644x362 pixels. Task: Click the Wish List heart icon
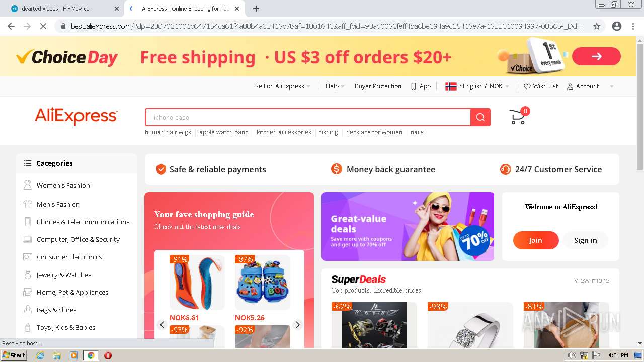click(527, 86)
